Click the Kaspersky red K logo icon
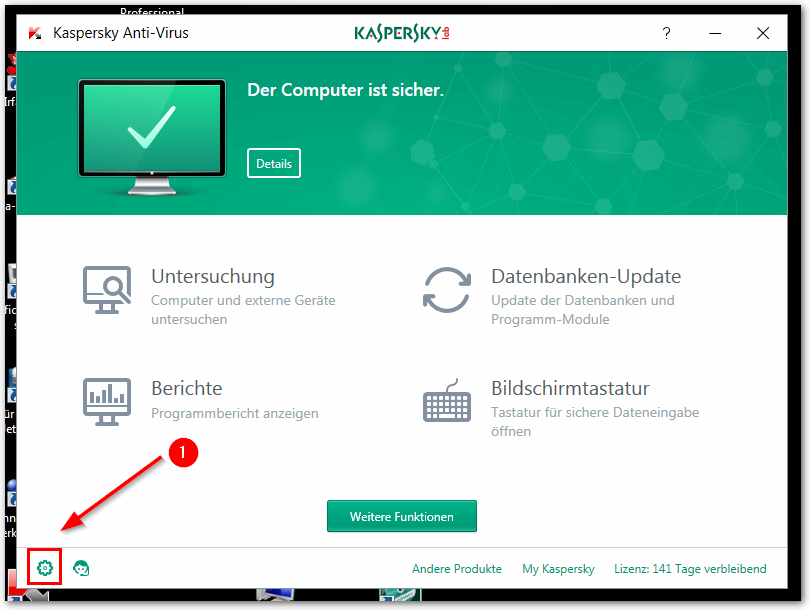Image resolution: width=810 pixels, height=610 pixels. click(35, 34)
